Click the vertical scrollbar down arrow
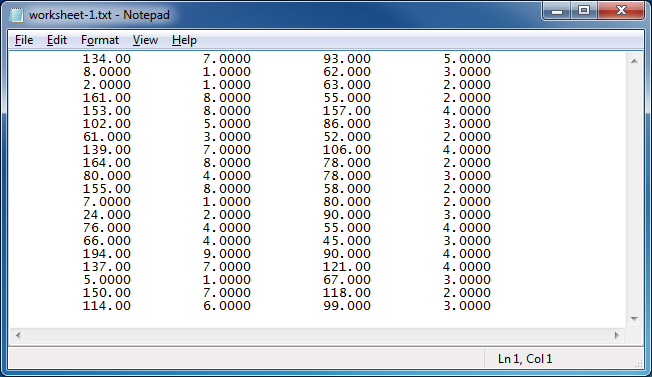 click(634, 319)
